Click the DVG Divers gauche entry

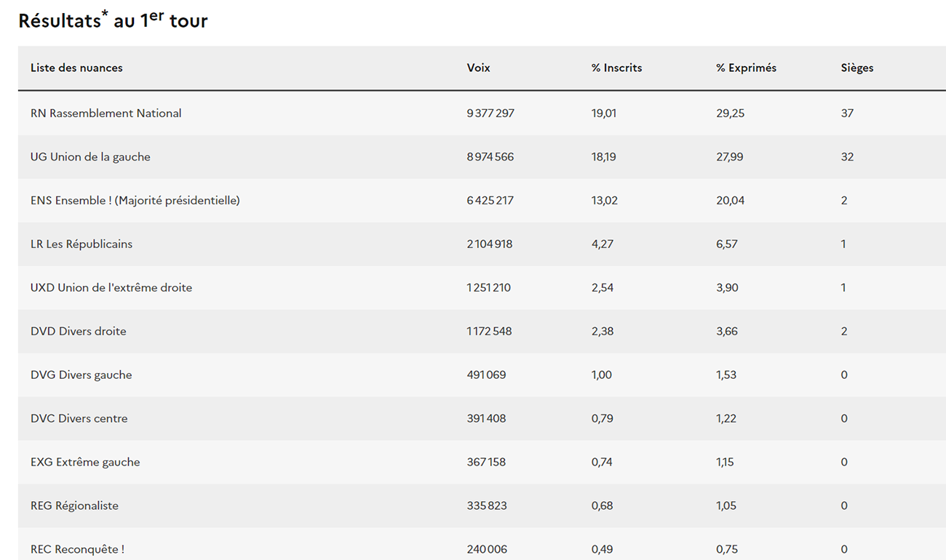82,375
